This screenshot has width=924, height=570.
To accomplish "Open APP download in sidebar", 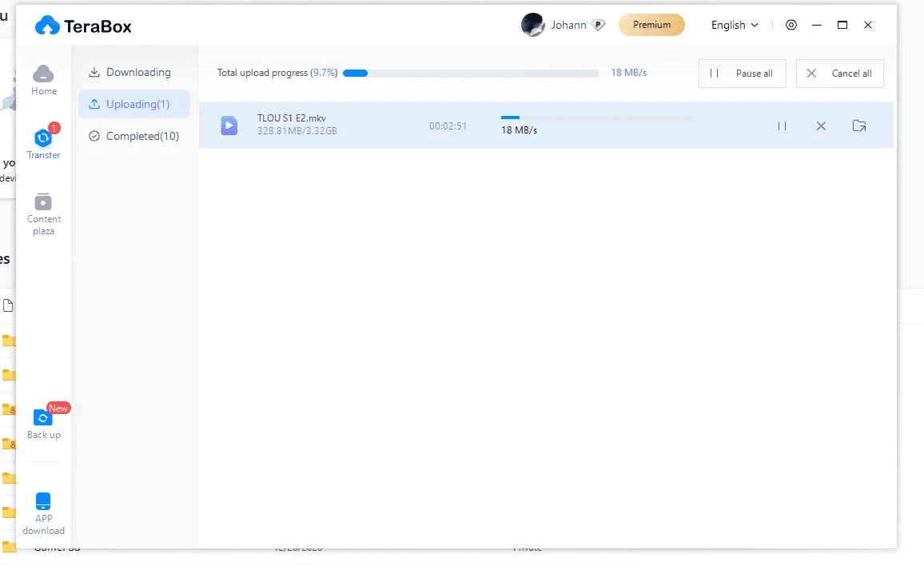I will (x=44, y=514).
